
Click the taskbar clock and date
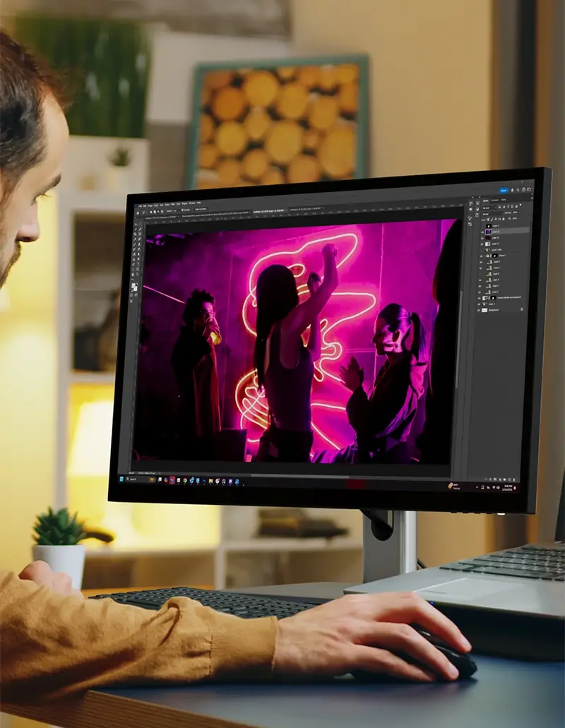point(507,487)
